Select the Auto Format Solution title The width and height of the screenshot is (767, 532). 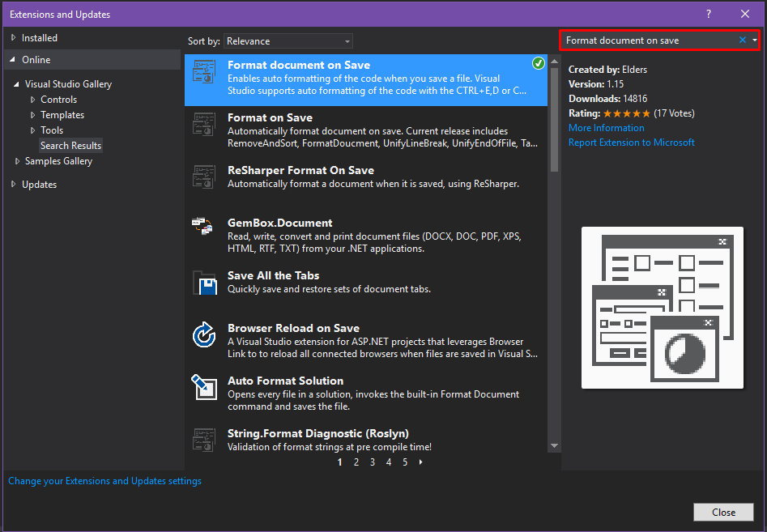pyautogui.click(x=286, y=381)
